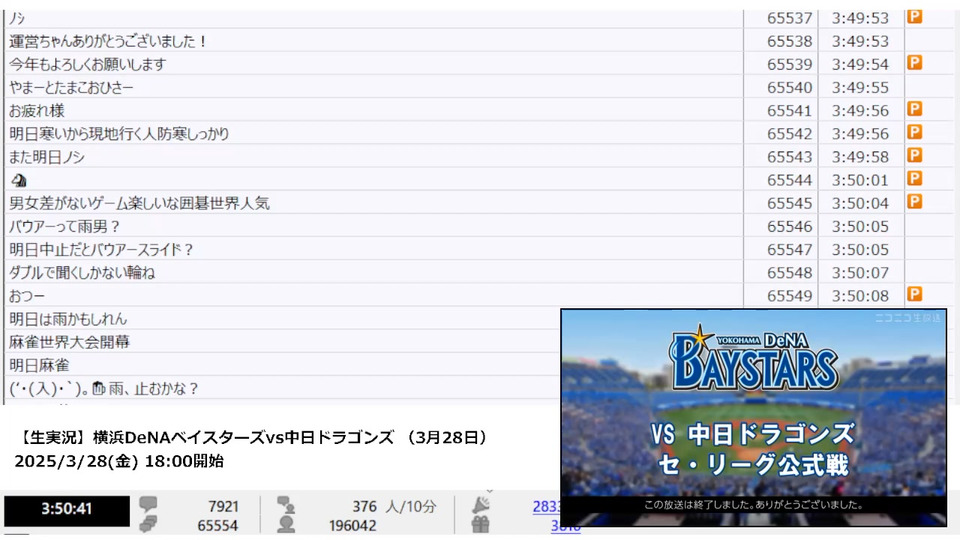The height and width of the screenshot is (540, 960).
Task: Click the party popper ad points icon
Action: pos(481,504)
